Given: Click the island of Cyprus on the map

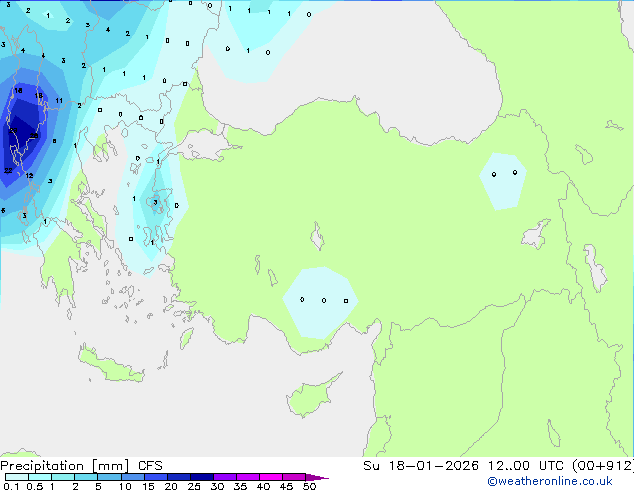Looking at the screenshot, I should tap(311, 398).
